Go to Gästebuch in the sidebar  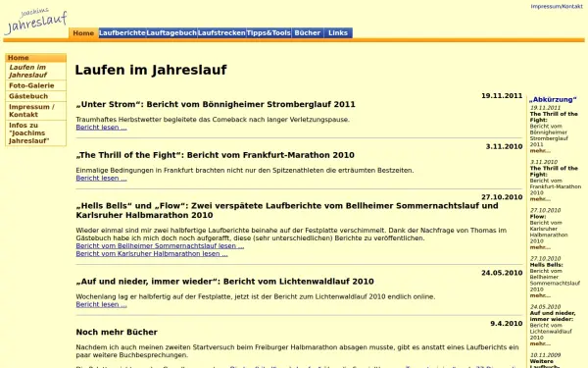click(x=35, y=96)
